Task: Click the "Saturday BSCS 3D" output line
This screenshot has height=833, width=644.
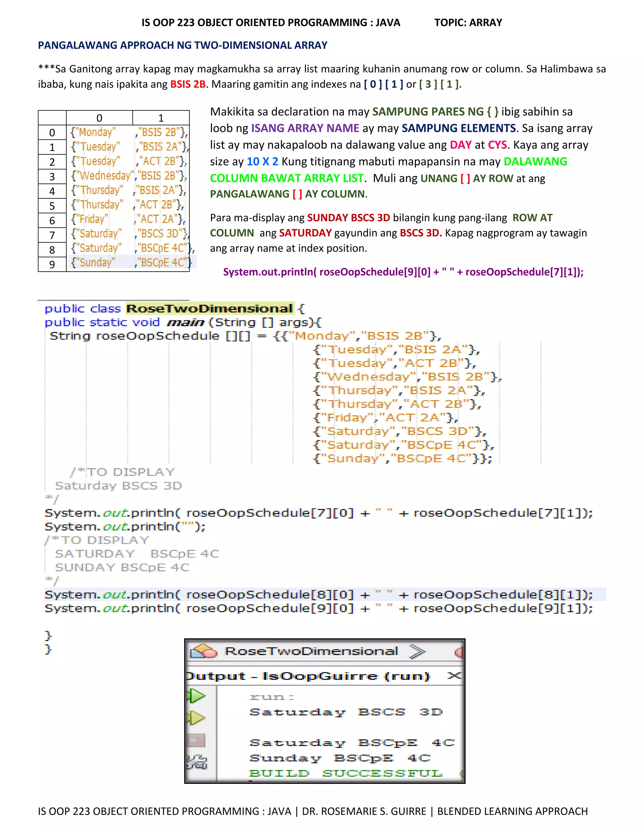Action: click(x=346, y=712)
